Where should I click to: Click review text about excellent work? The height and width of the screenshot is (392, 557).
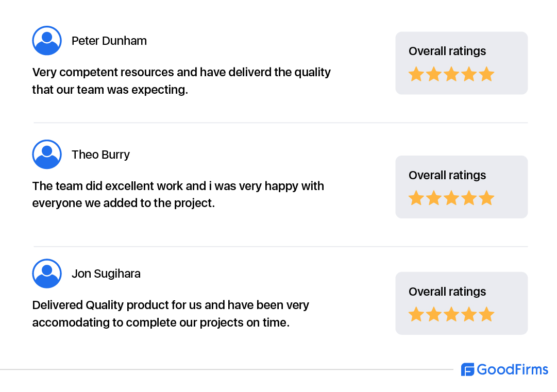178,194
